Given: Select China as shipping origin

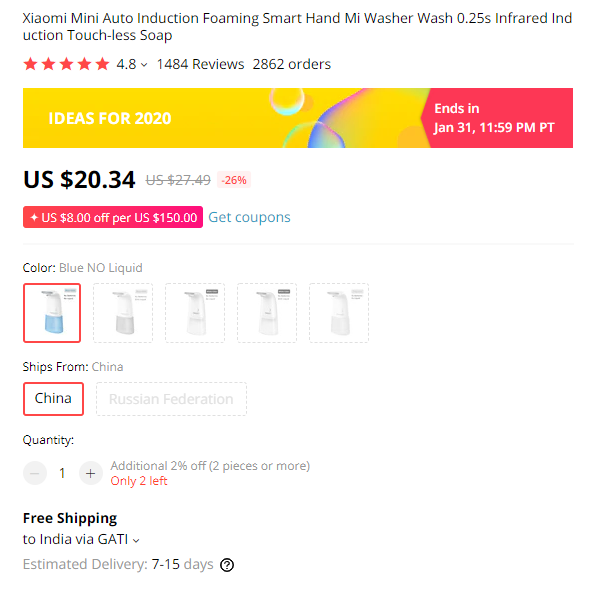Looking at the screenshot, I should (53, 399).
